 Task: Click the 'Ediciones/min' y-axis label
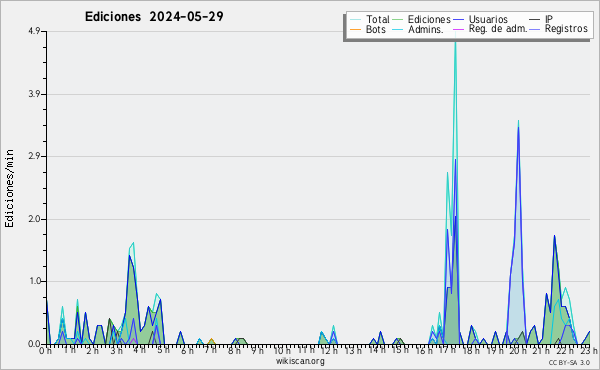pyautogui.click(x=9, y=188)
